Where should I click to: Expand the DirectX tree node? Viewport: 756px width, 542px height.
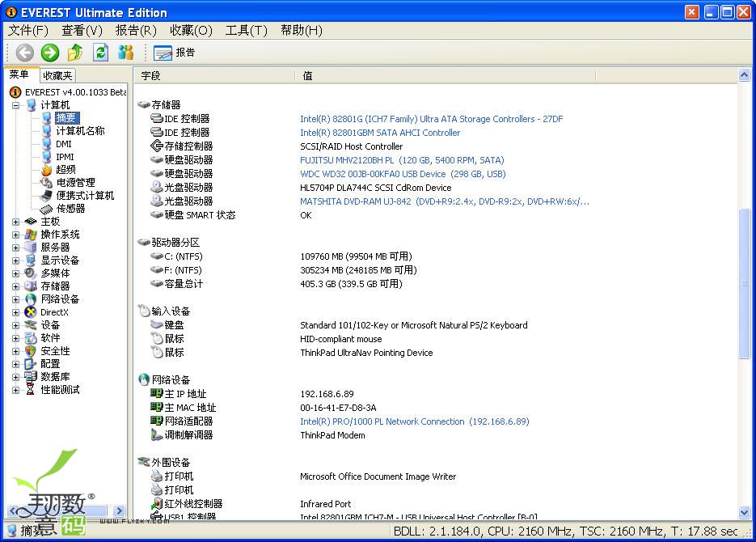click(15, 312)
